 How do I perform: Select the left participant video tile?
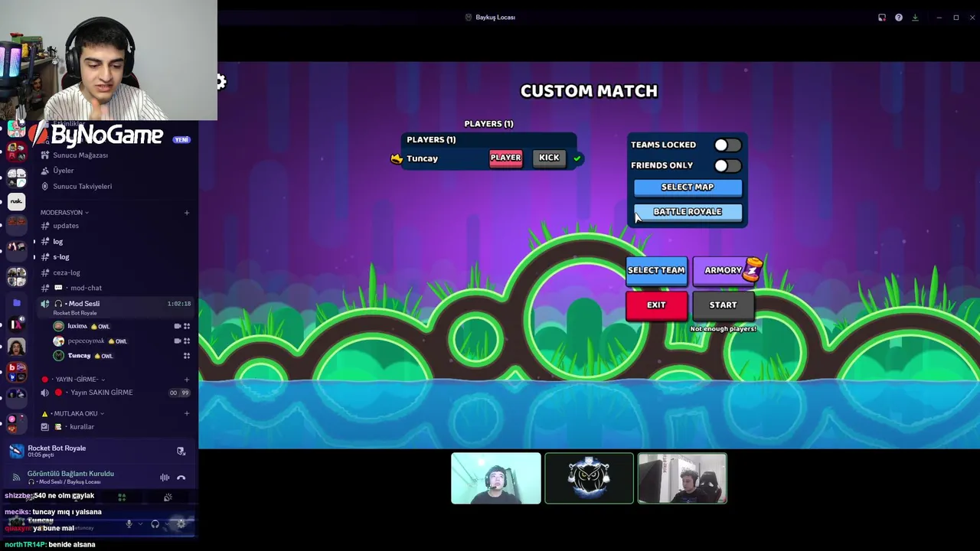[495, 478]
